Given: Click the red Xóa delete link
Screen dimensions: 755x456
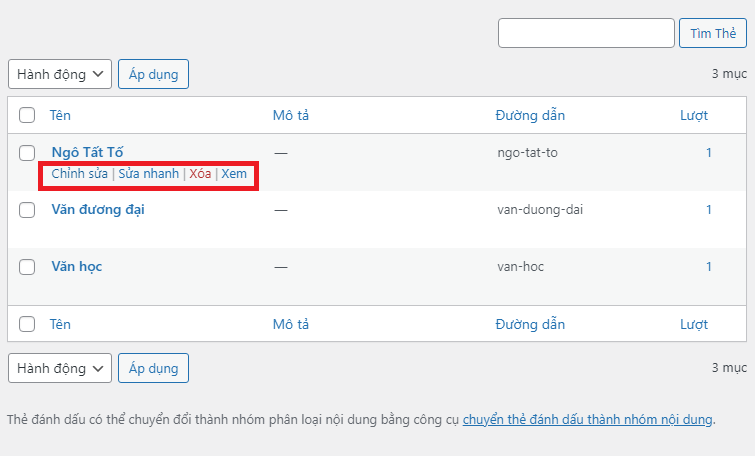Looking at the screenshot, I should point(200,174).
